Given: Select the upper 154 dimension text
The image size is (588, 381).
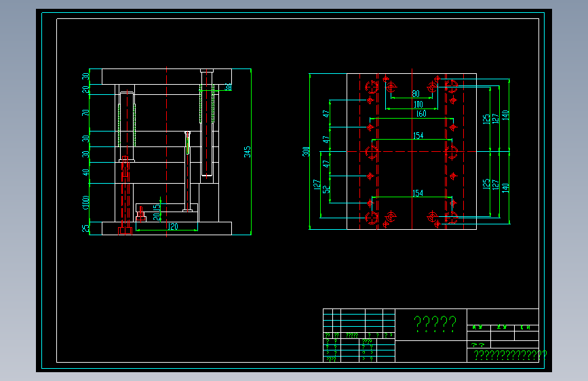Looking at the screenshot, I should (418, 136).
